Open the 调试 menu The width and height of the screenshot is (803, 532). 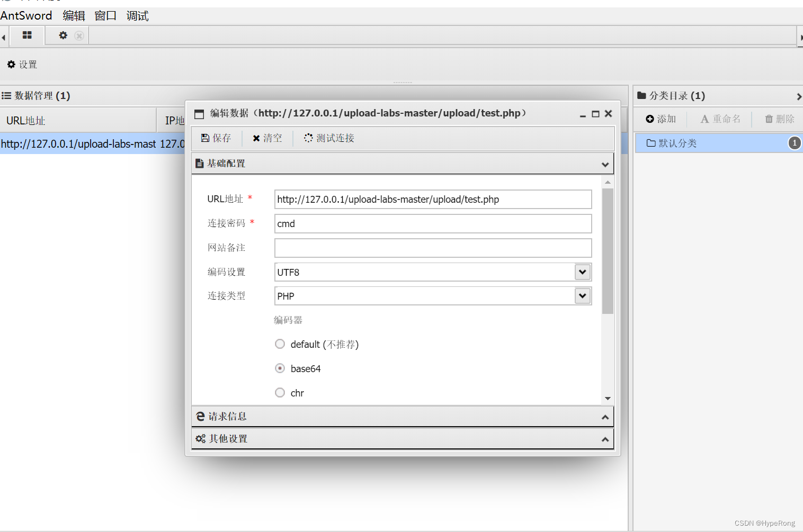point(137,16)
